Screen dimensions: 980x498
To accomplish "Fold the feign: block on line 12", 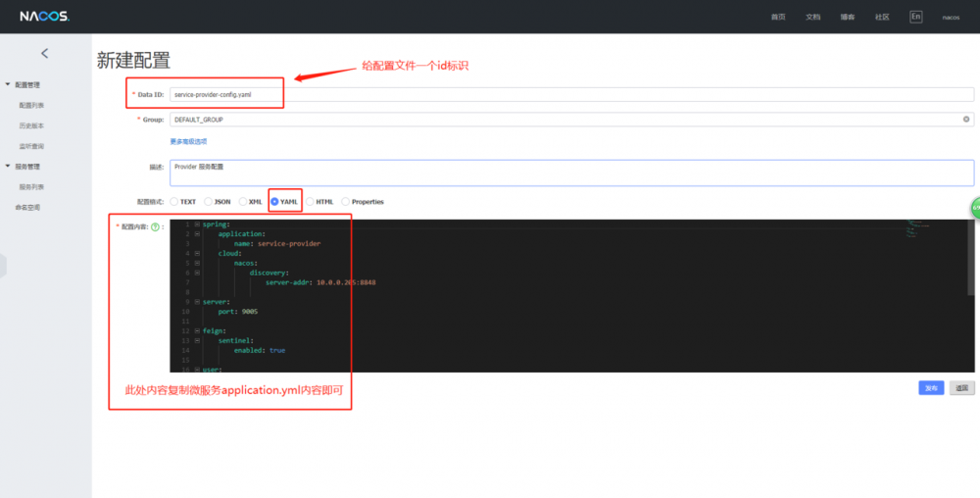I will (x=197, y=330).
